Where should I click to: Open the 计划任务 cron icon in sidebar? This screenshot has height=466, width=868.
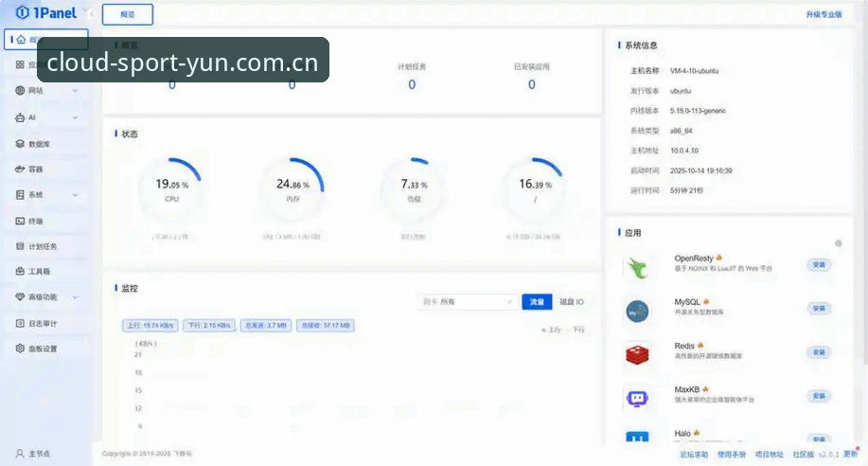[x=20, y=246]
